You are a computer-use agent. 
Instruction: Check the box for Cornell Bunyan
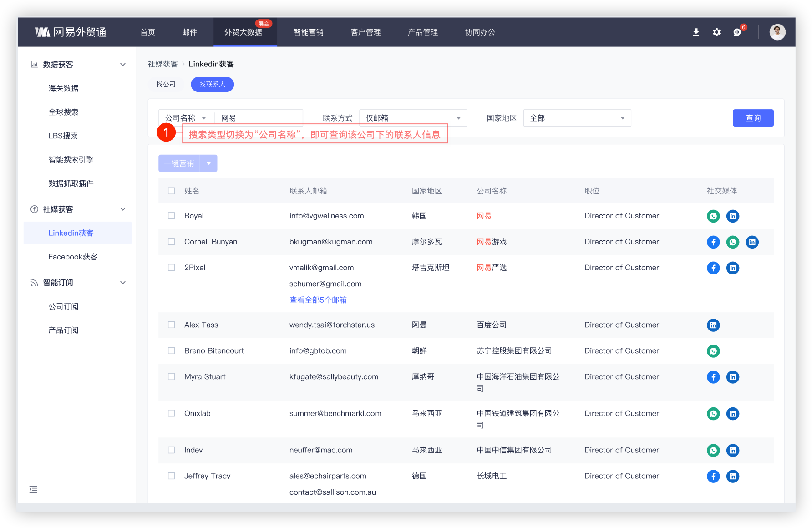coord(172,242)
